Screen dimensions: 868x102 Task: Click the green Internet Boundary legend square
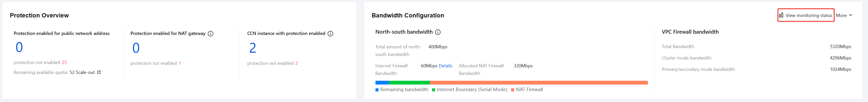pyautogui.click(x=434, y=90)
